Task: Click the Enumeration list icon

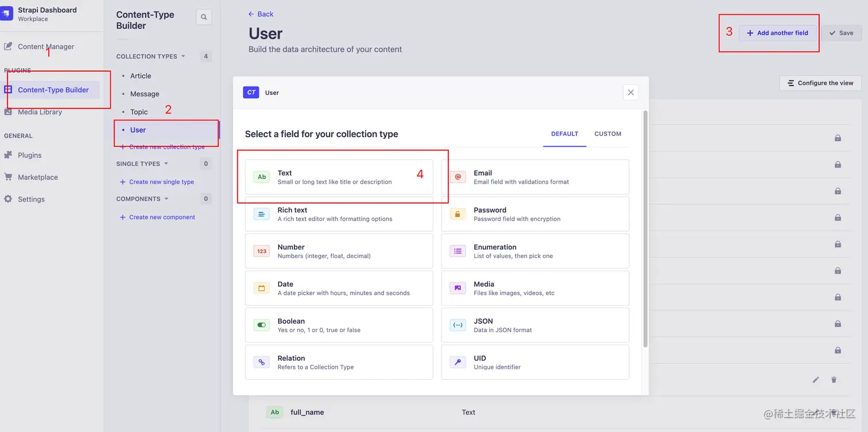Action: pos(458,251)
